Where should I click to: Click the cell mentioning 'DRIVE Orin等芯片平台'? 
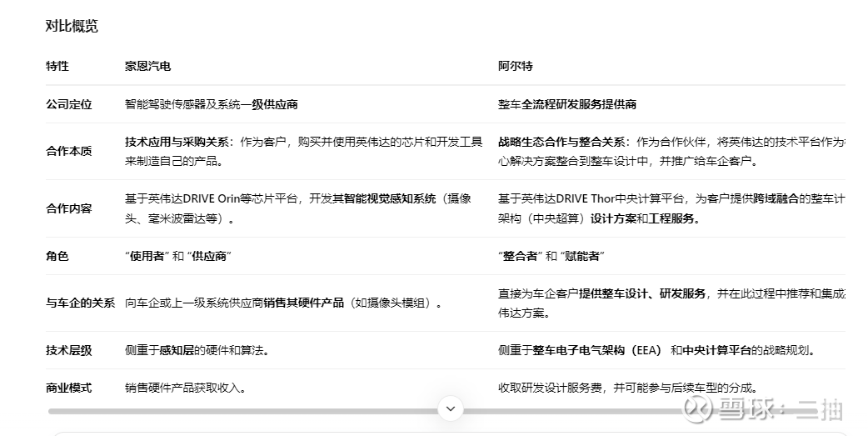298,208
